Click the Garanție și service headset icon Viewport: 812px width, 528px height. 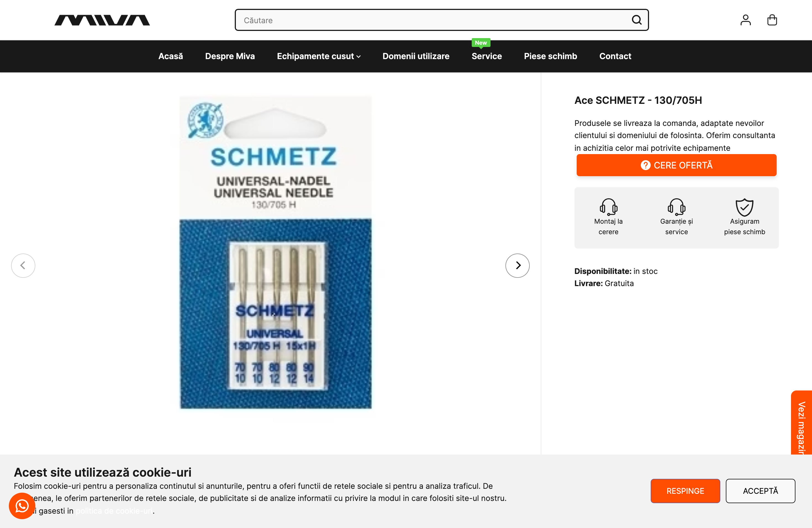[x=676, y=207]
